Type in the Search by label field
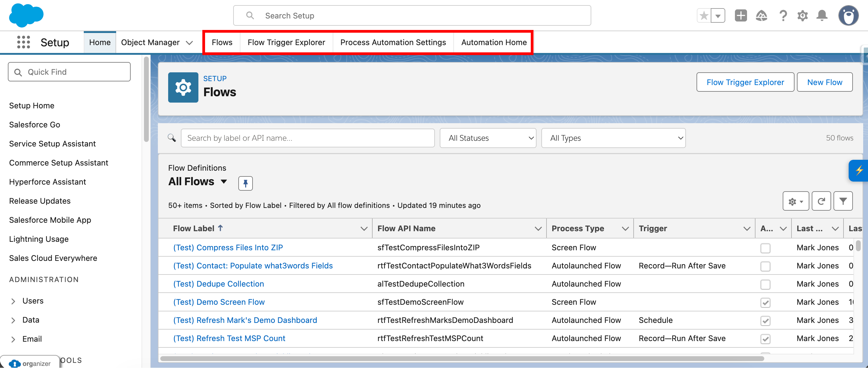Viewport: 868px width, 368px height. click(x=308, y=138)
